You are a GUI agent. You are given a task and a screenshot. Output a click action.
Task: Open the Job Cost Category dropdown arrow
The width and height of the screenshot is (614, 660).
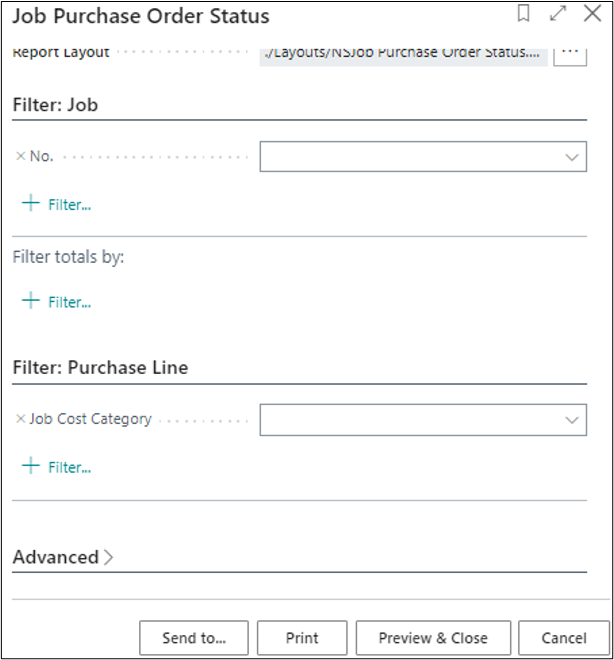click(572, 420)
